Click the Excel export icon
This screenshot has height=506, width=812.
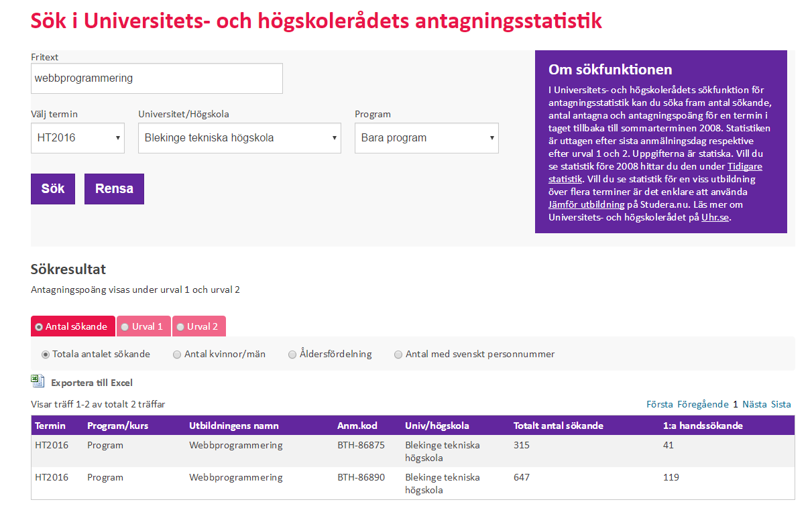(x=38, y=381)
